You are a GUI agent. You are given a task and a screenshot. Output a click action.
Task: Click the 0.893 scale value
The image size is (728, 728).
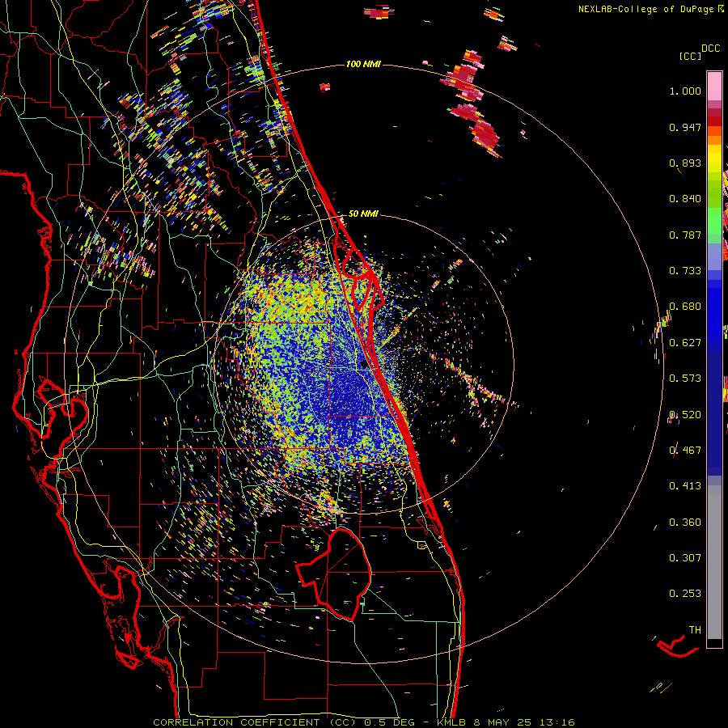coord(685,163)
